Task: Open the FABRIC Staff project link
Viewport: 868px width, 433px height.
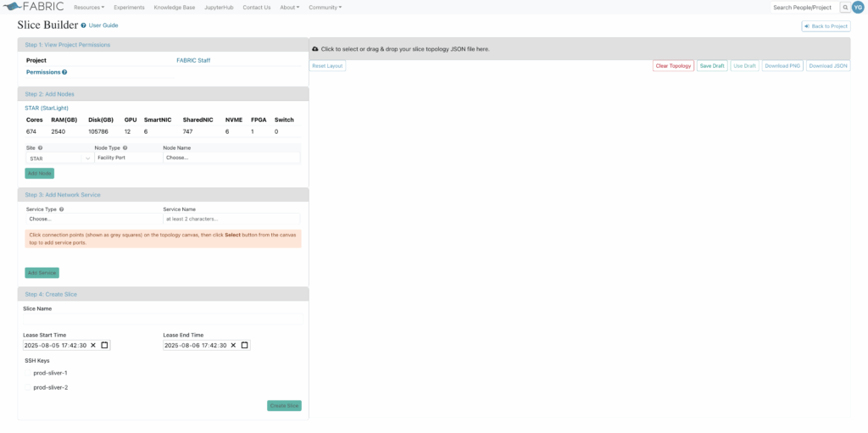Action: pyautogui.click(x=193, y=60)
